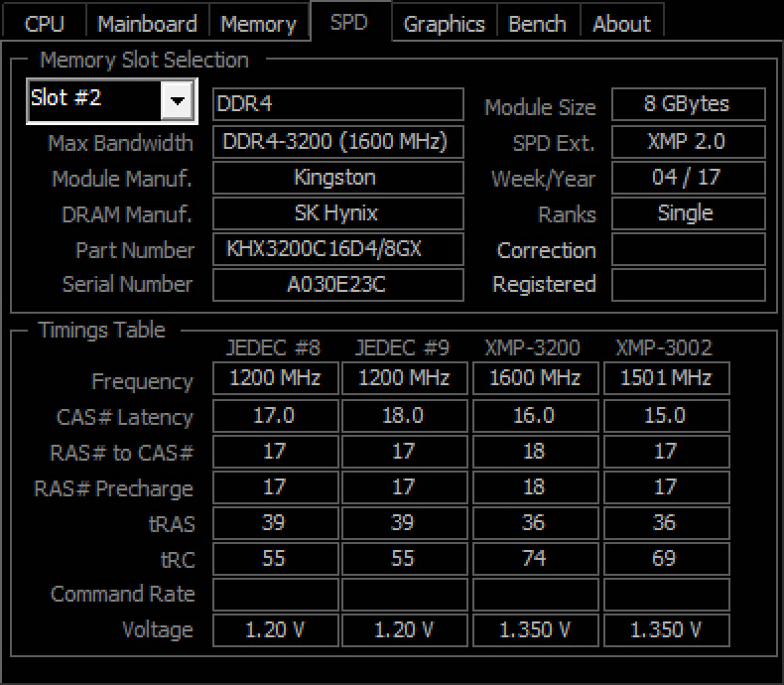This screenshot has height=685, width=784.
Task: Open the Mainboard tab
Action: (148, 24)
